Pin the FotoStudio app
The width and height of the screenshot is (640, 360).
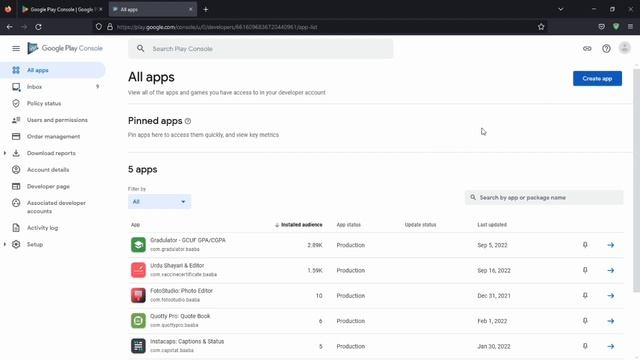(585, 296)
